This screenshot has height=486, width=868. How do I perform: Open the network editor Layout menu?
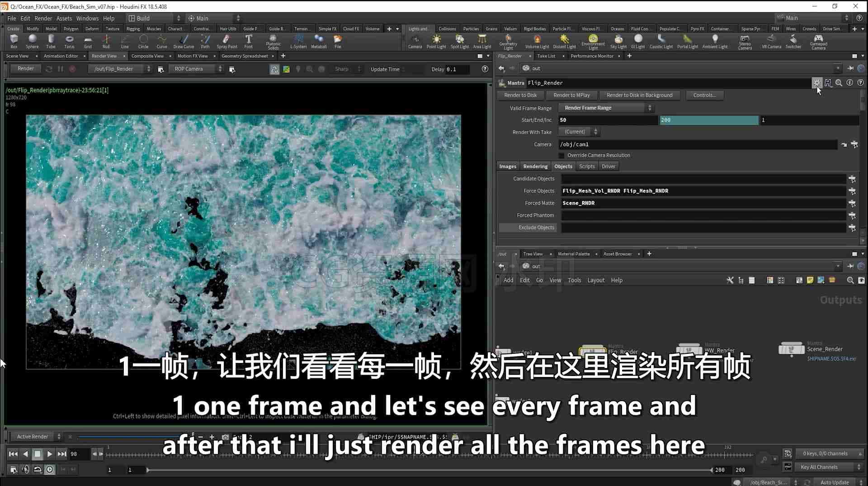click(x=596, y=281)
